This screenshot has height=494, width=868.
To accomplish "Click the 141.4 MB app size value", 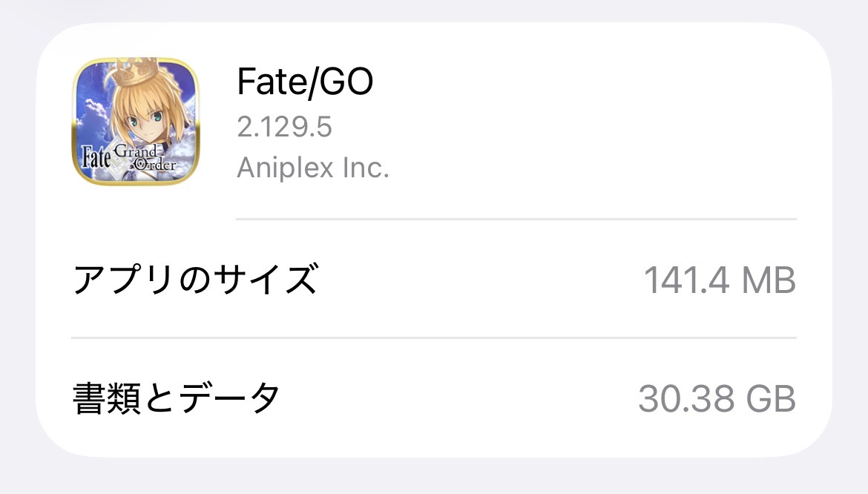I will [x=719, y=280].
